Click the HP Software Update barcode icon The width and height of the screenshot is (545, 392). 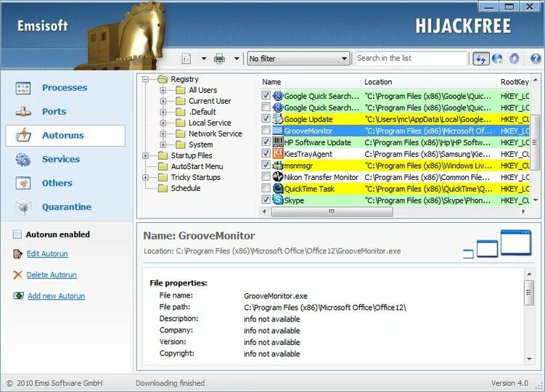278,142
